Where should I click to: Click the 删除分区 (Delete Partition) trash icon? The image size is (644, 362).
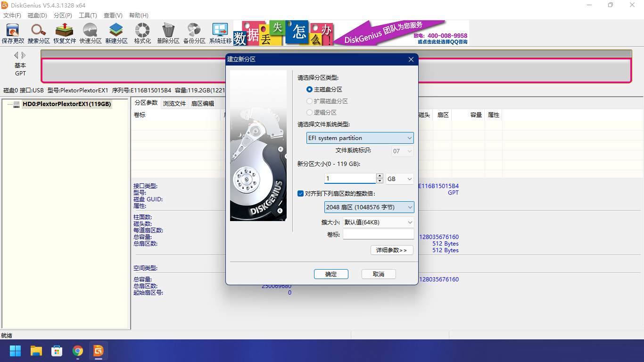pos(168,33)
